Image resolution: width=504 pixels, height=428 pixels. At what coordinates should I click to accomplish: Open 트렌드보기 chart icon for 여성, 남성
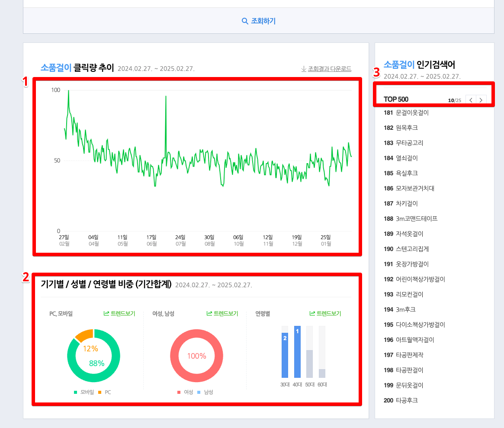coord(210,313)
